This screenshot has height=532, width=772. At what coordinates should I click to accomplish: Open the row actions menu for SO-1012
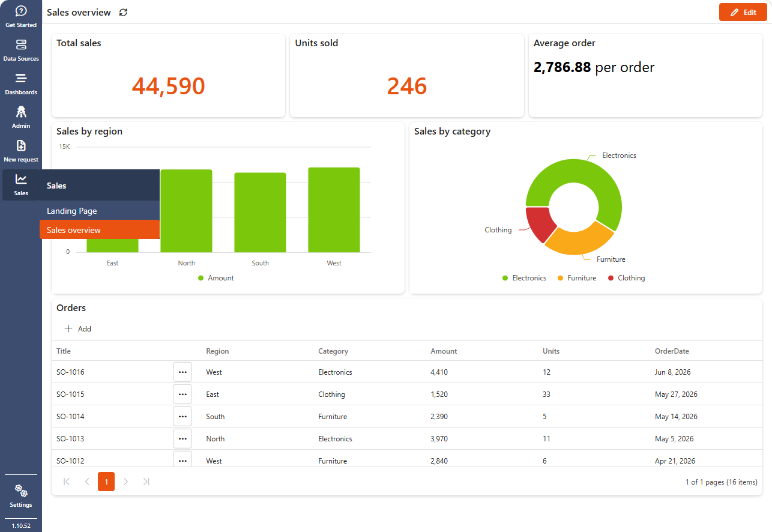(182, 460)
